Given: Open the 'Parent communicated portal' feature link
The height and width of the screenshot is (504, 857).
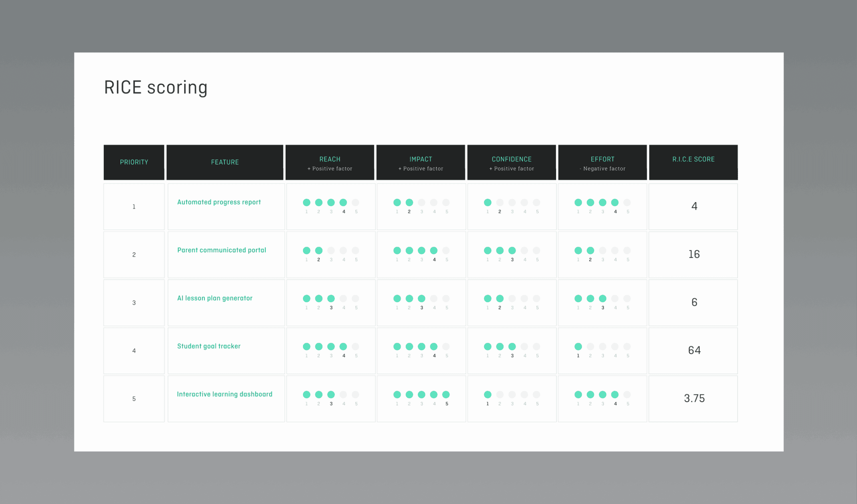Looking at the screenshot, I should click(x=221, y=250).
